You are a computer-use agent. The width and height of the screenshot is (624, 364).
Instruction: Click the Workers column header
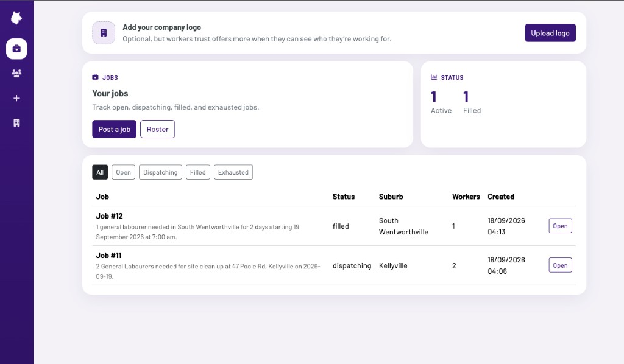(x=466, y=197)
